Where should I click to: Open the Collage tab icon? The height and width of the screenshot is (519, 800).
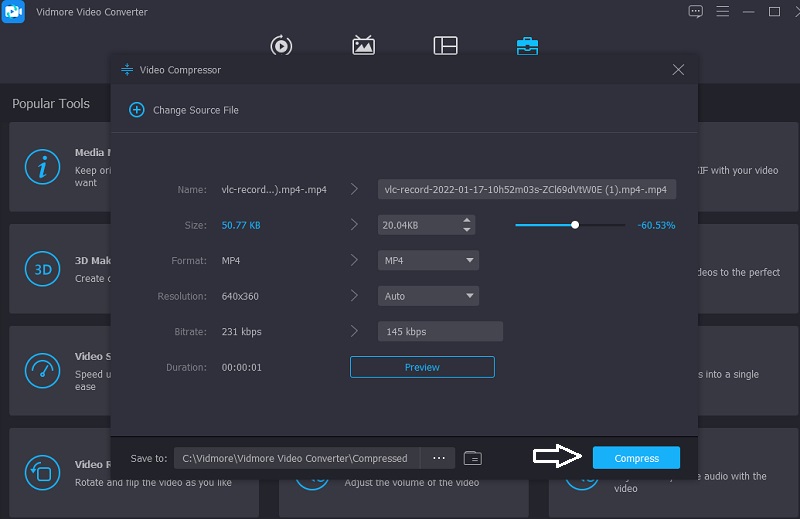tap(445, 46)
